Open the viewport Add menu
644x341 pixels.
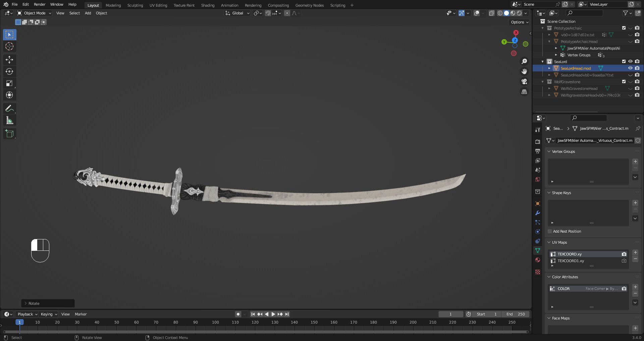click(x=88, y=13)
